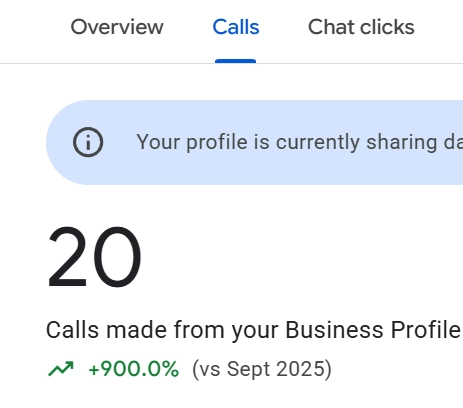Click the blue underline beneath Calls
The height and width of the screenshot is (408, 463).
click(235, 61)
